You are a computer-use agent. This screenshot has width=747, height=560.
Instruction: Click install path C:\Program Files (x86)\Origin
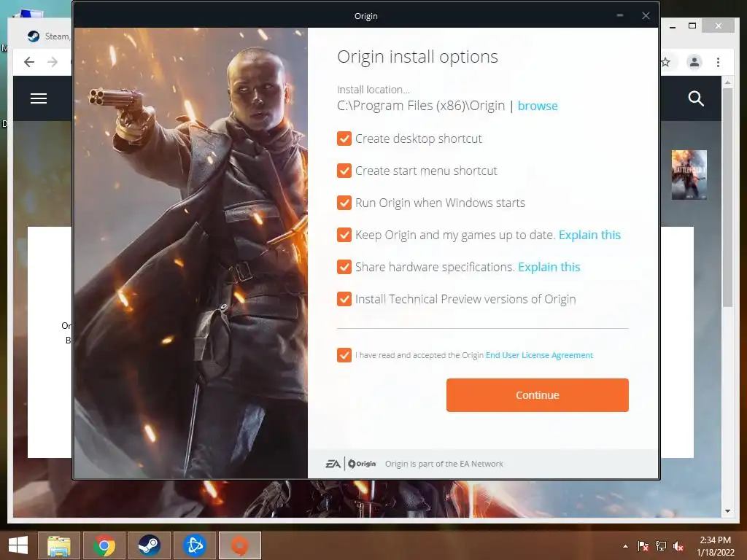pyautogui.click(x=421, y=106)
